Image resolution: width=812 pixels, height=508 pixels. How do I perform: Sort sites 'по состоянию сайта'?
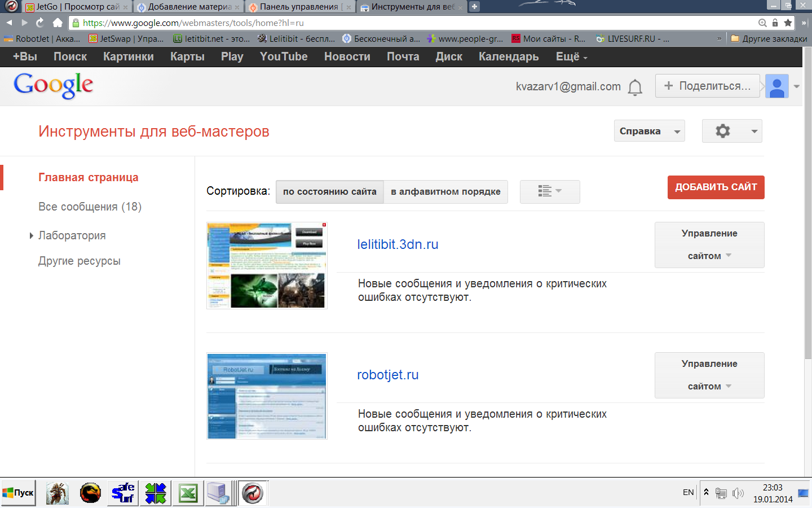pos(330,192)
